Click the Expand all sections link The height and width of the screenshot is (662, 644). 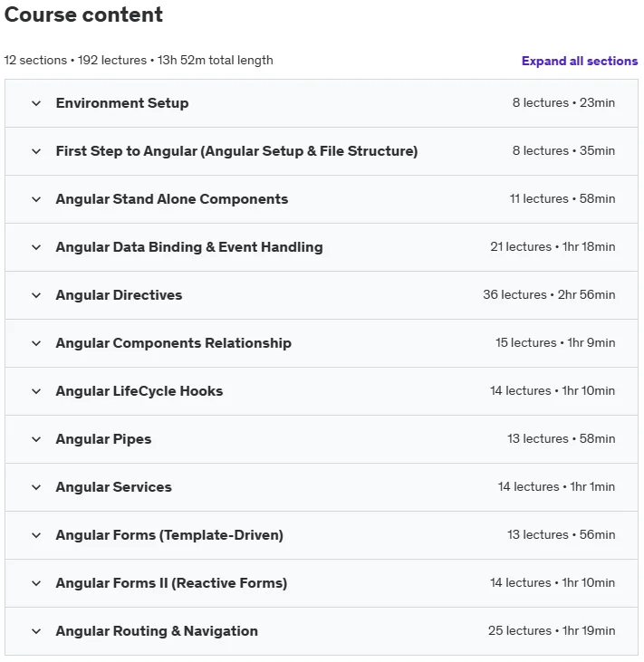580,61
